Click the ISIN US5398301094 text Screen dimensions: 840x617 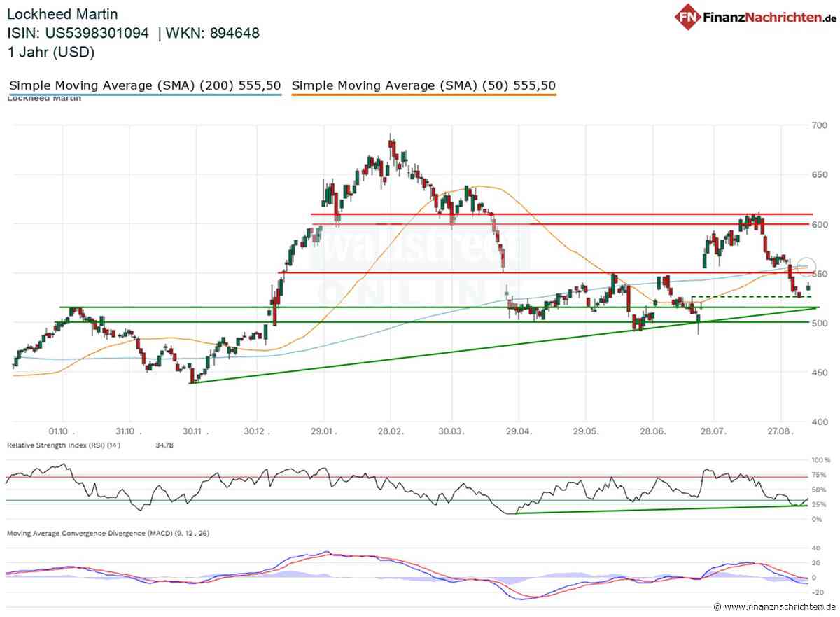78,32
